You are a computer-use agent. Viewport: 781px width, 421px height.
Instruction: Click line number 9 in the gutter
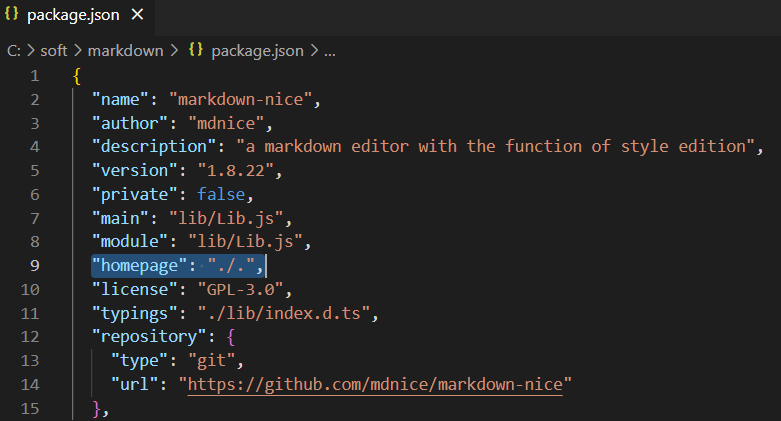point(34,266)
